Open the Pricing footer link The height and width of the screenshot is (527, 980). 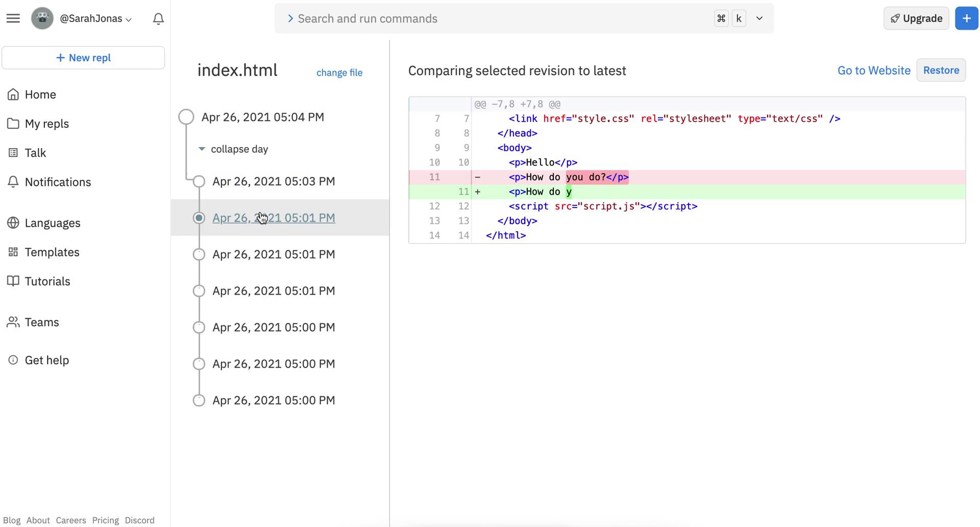click(x=106, y=520)
